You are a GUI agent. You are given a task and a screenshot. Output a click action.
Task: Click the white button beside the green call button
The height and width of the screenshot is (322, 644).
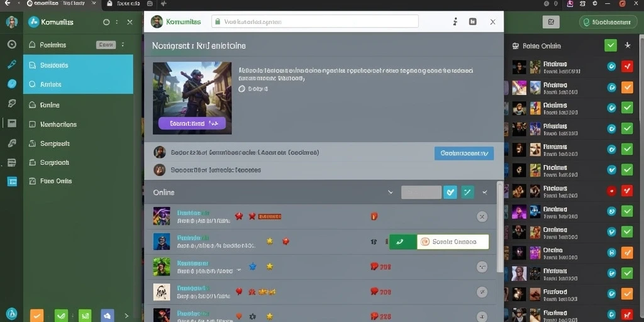coord(453,242)
